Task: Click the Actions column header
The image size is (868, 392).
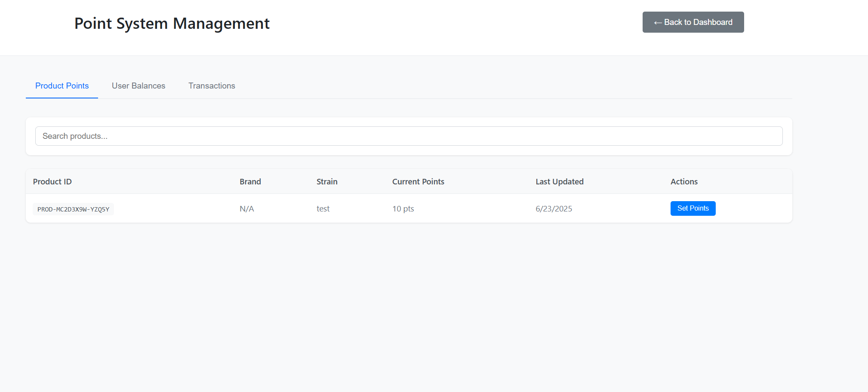Action: [684, 182]
